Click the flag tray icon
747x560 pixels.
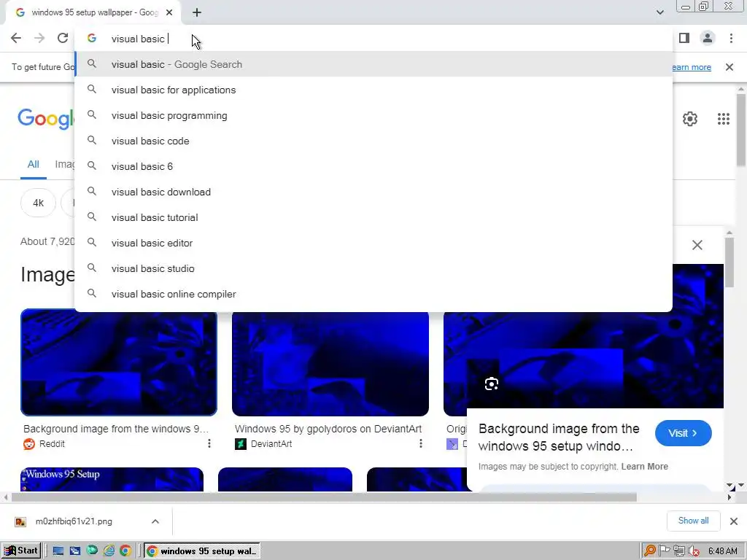(664, 551)
